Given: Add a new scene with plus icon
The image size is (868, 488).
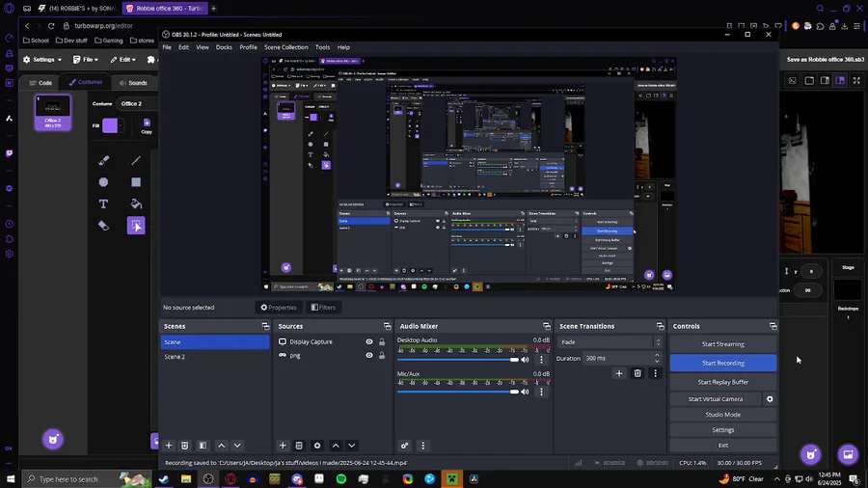Looking at the screenshot, I should click(169, 446).
